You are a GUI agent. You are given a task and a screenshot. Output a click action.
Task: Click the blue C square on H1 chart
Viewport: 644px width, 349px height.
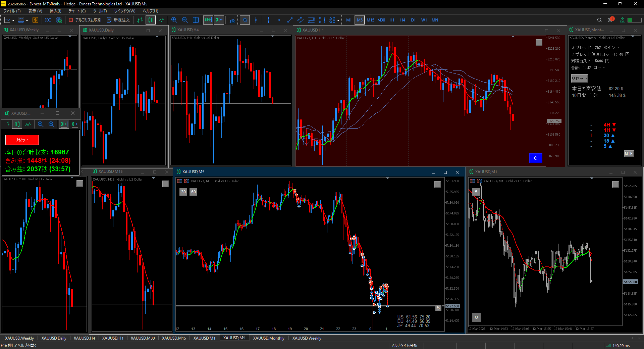535,158
